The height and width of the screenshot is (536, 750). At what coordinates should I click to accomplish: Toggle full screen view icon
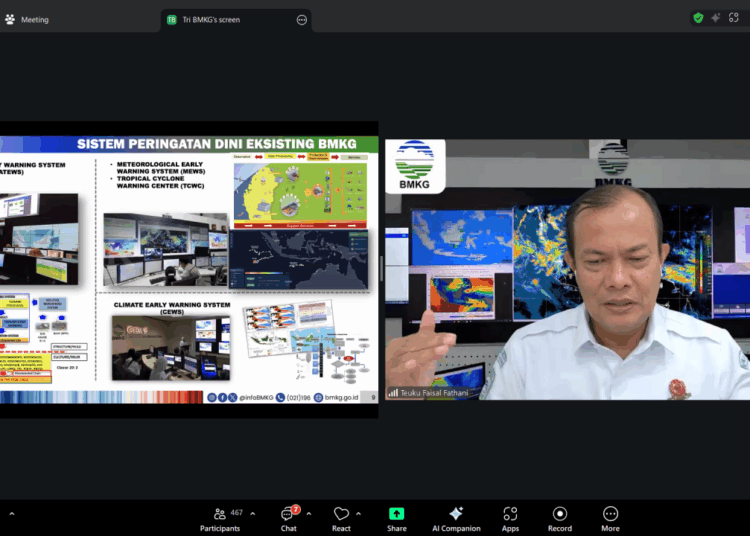(x=734, y=18)
